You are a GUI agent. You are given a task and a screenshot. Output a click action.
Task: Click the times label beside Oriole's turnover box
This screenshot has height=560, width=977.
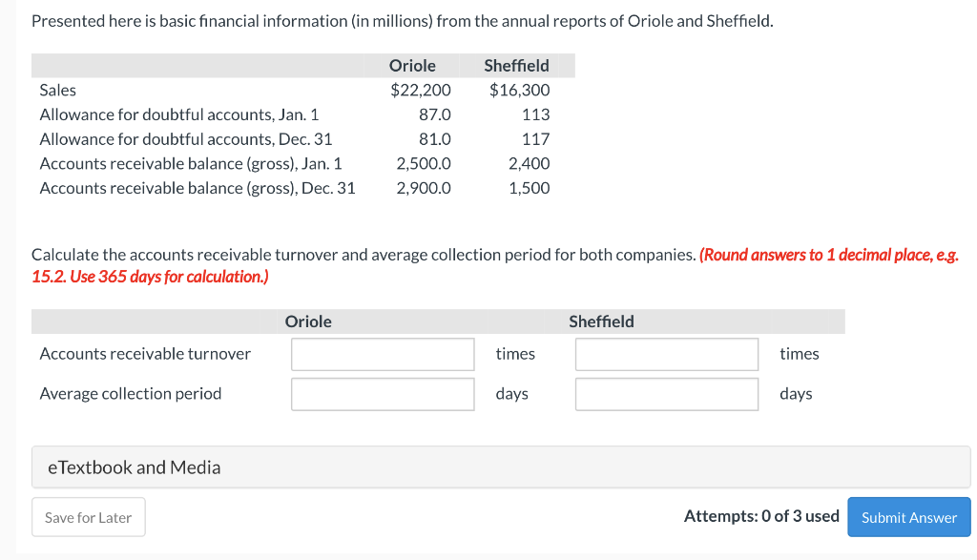click(515, 354)
